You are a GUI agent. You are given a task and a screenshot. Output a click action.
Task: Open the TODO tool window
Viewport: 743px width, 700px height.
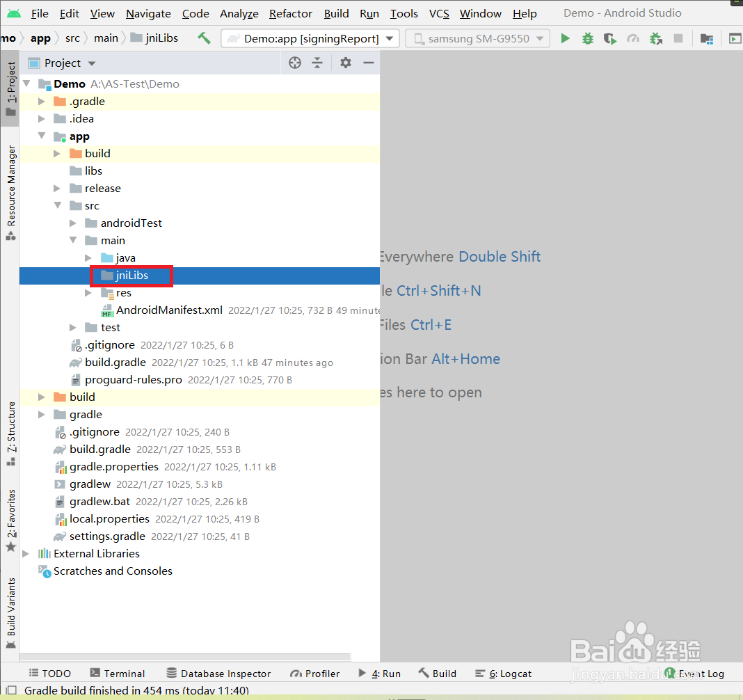point(50,674)
